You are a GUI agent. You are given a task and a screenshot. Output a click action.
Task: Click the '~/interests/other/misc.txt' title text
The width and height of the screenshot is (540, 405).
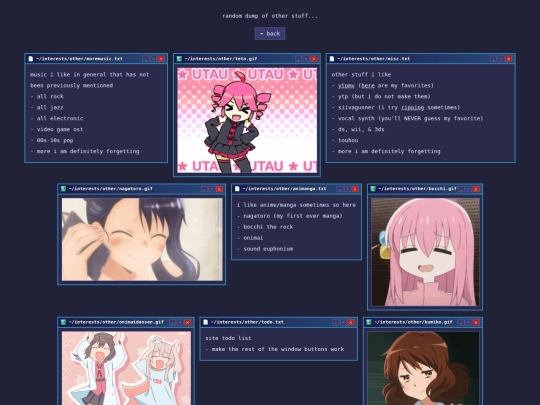click(x=373, y=59)
